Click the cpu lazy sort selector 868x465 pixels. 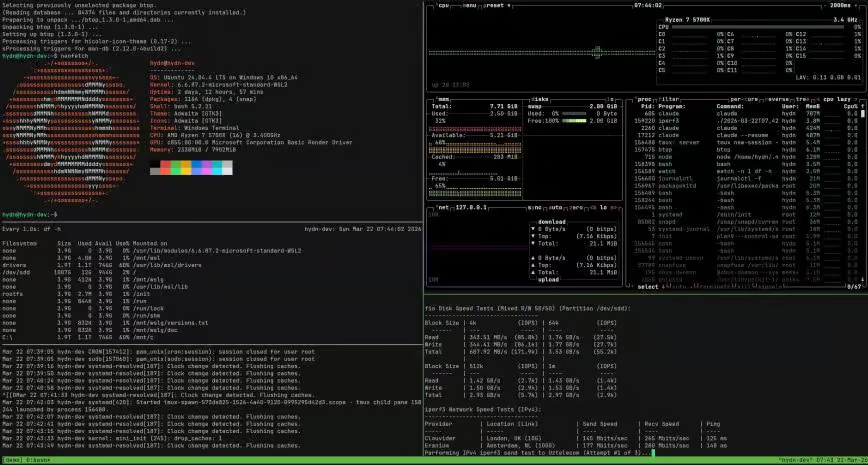(x=837, y=99)
